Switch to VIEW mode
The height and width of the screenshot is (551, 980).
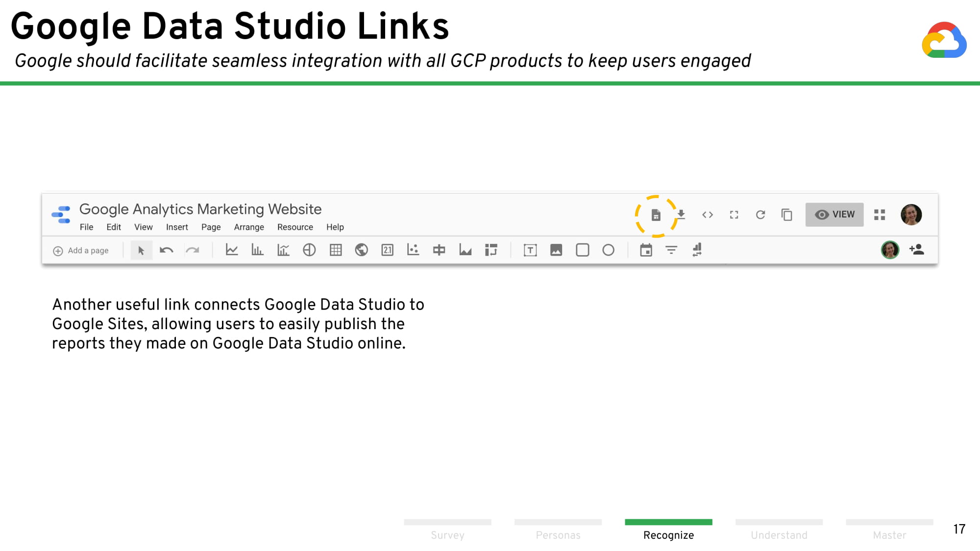pyautogui.click(x=834, y=215)
